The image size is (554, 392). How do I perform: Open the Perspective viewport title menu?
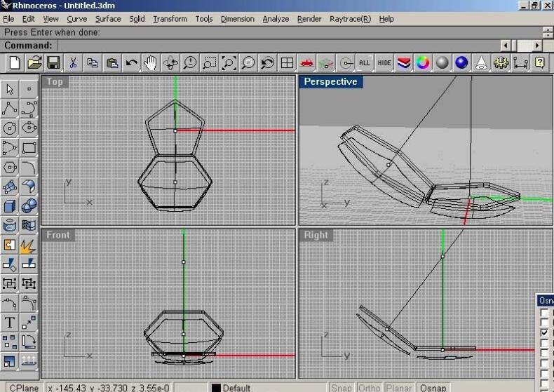click(x=330, y=82)
